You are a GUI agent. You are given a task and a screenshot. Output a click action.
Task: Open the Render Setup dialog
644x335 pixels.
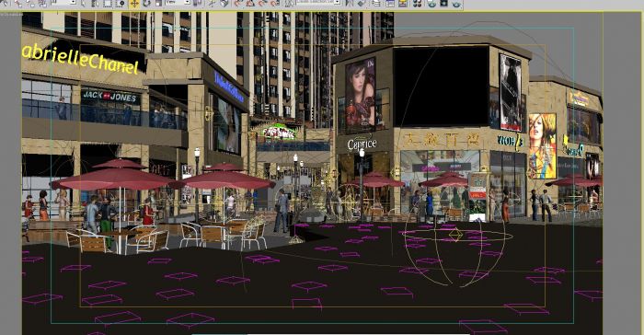(431, 4)
